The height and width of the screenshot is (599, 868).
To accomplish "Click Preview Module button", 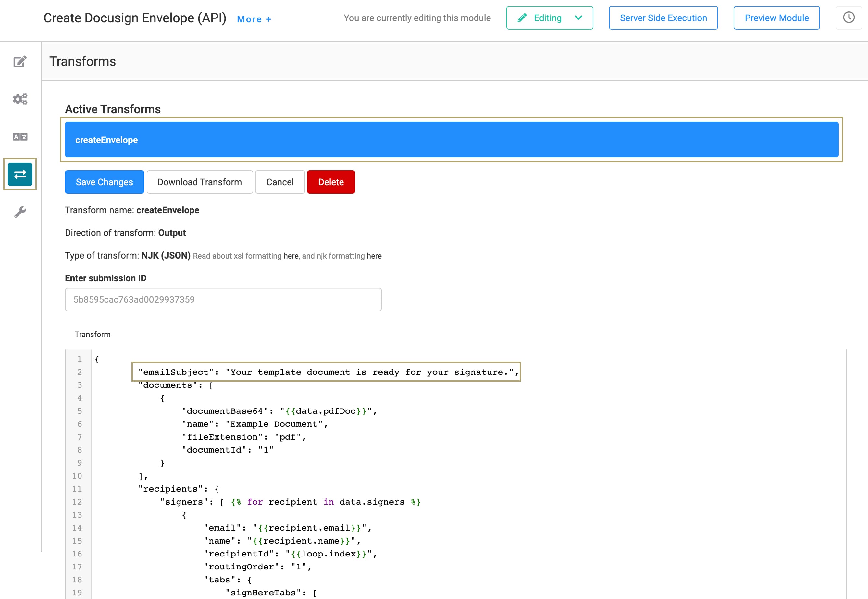I will click(x=776, y=18).
